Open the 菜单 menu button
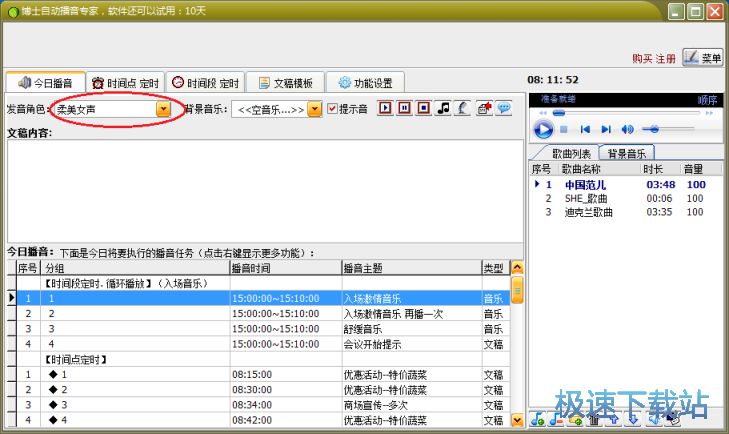 [703, 58]
